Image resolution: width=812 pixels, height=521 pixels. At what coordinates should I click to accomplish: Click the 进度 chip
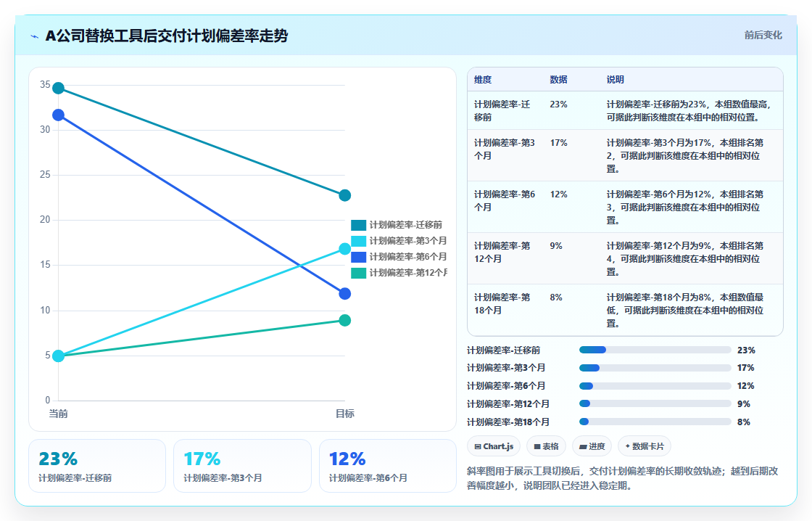[592, 446]
